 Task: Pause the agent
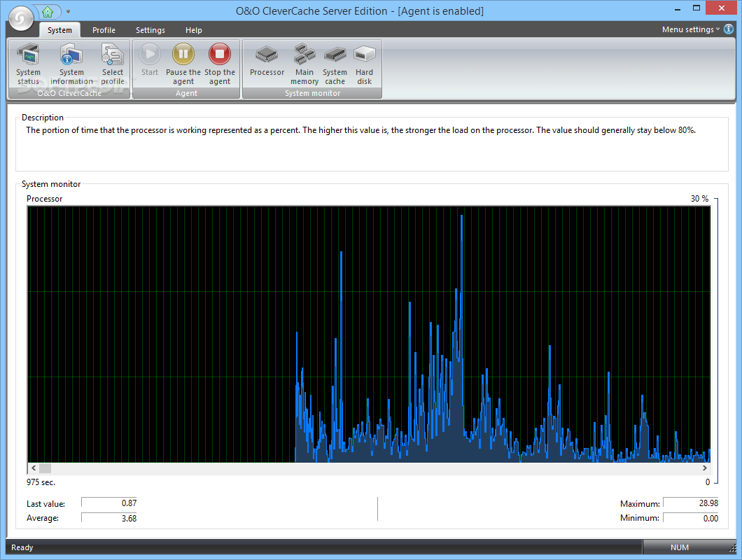point(183,64)
